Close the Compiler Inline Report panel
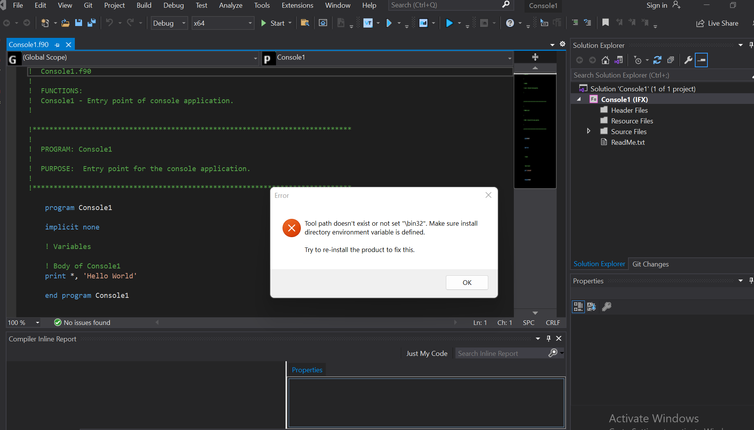Screen dimensions: 754x430 pyautogui.click(x=559, y=339)
